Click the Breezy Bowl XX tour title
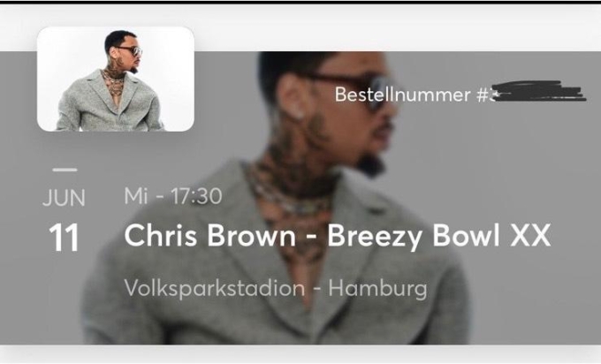 coord(439,236)
